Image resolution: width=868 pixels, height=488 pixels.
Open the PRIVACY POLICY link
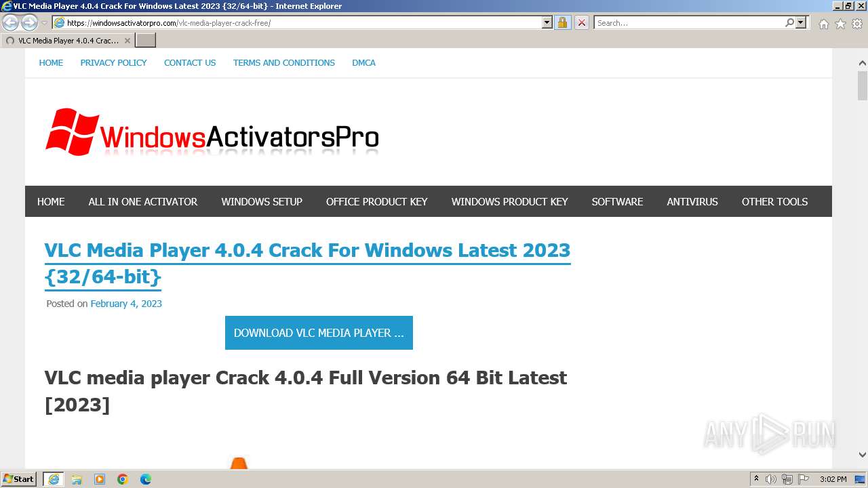click(113, 62)
